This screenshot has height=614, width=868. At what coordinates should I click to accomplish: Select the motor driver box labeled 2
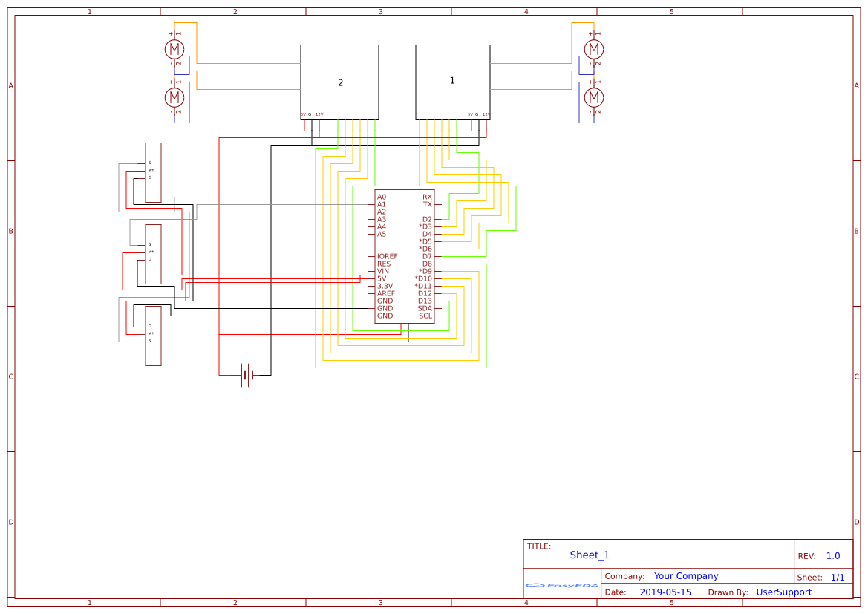(339, 82)
